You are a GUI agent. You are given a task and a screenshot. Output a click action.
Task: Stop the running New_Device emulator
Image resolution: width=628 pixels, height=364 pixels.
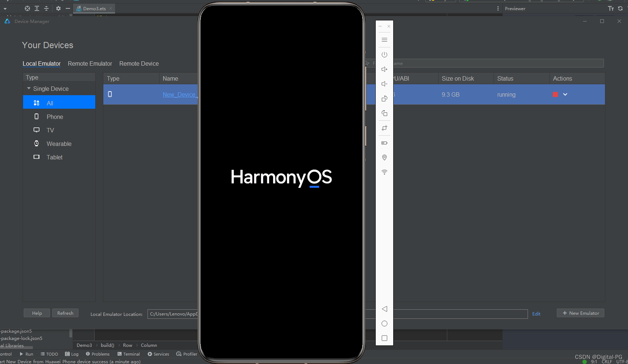coord(555,94)
